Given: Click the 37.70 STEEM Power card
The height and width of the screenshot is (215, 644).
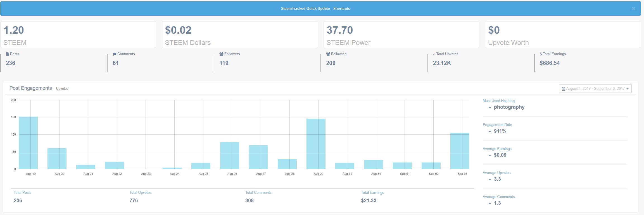Looking at the screenshot, I should coord(401,35).
